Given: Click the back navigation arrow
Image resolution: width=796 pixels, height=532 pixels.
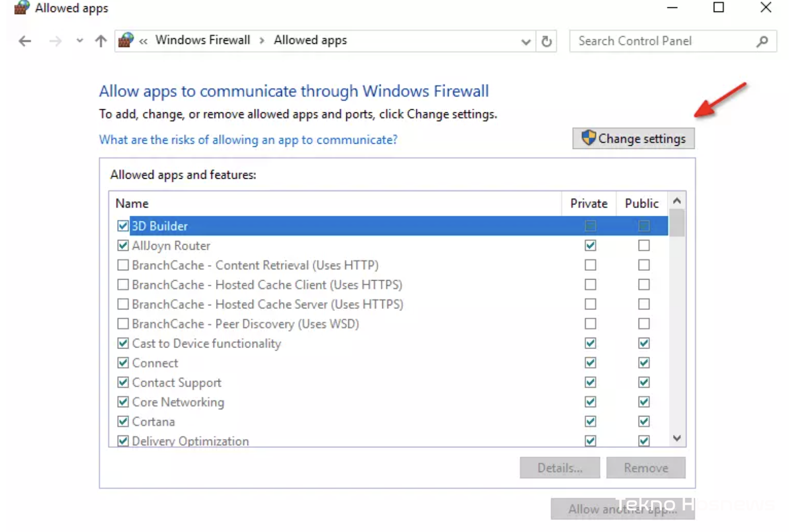Looking at the screenshot, I should (x=24, y=41).
